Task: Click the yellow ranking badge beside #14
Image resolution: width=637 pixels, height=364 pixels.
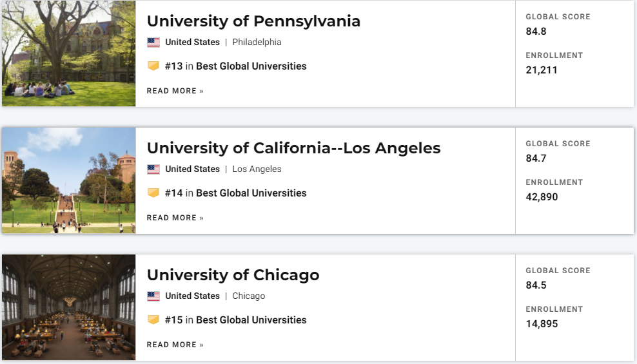Action: 153,193
